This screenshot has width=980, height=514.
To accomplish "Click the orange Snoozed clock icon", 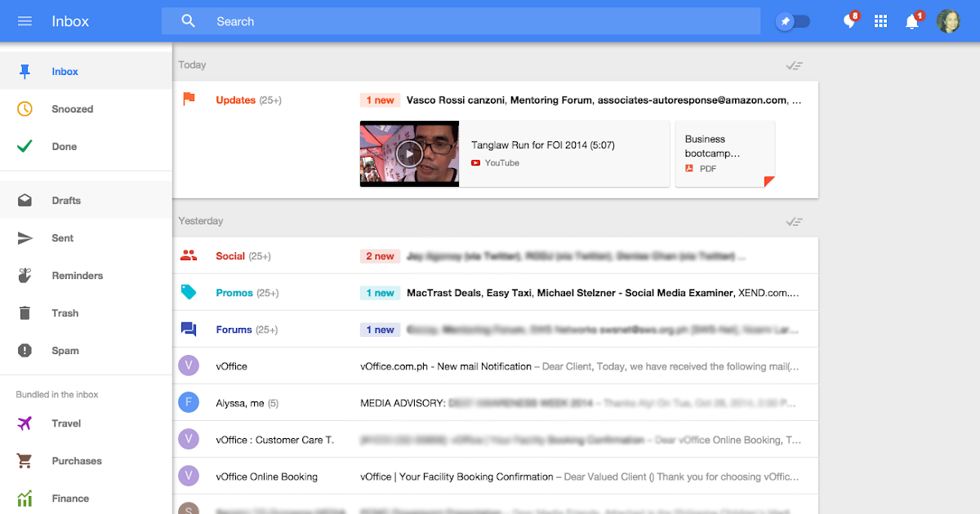I will (x=24, y=109).
